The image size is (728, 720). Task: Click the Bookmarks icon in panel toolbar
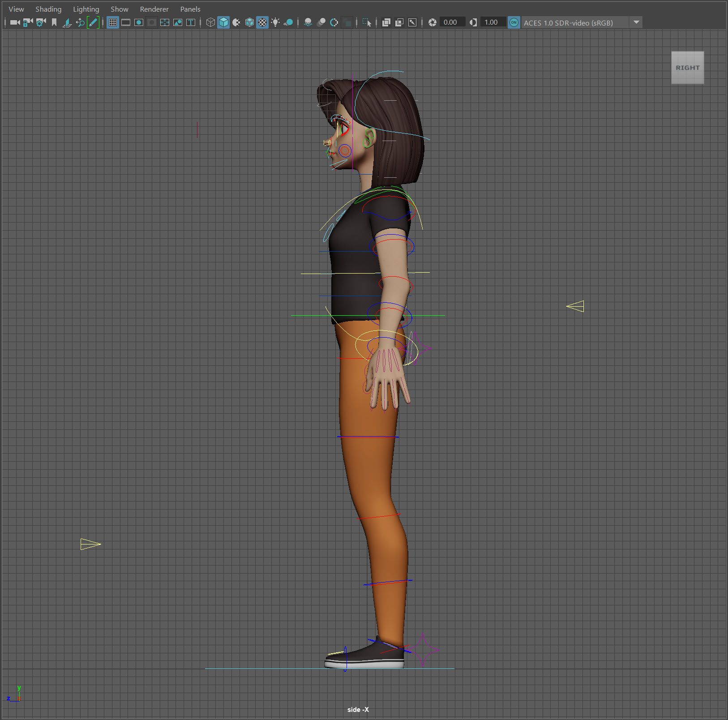click(x=54, y=22)
